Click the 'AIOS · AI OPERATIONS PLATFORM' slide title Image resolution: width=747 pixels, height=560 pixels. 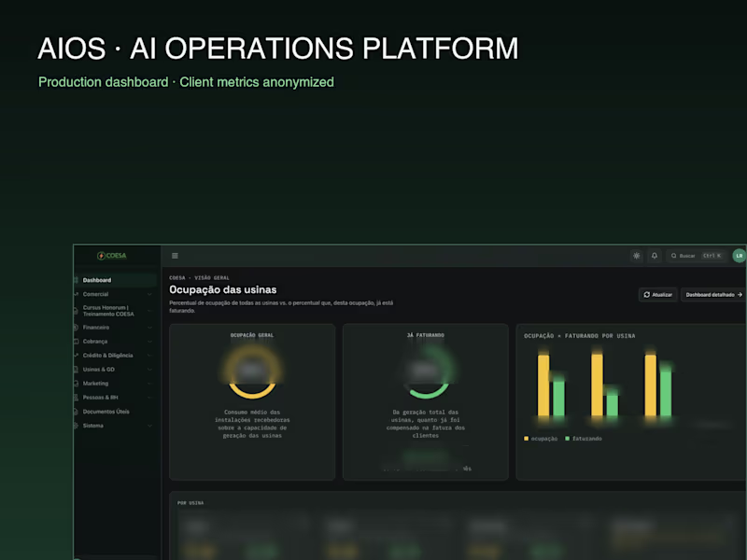click(x=277, y=49)
